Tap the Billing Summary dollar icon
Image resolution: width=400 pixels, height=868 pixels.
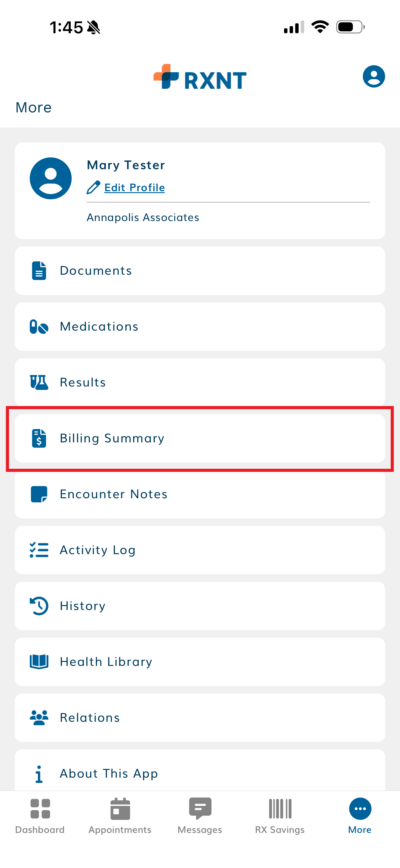[39, 438]
